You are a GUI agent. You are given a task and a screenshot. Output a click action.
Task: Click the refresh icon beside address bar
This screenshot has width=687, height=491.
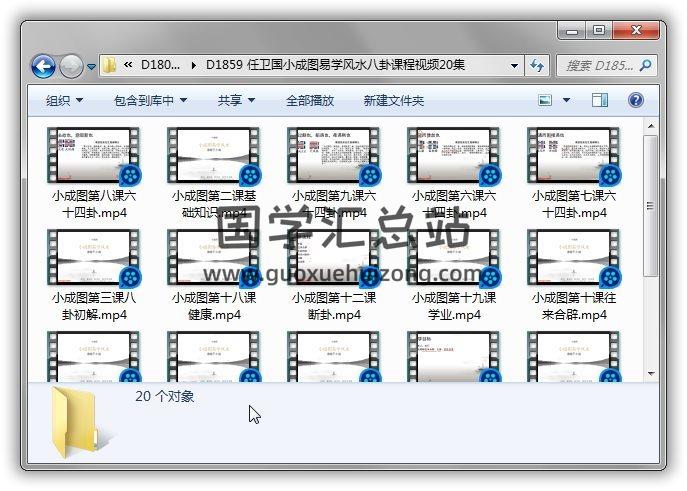pos(536,66)
